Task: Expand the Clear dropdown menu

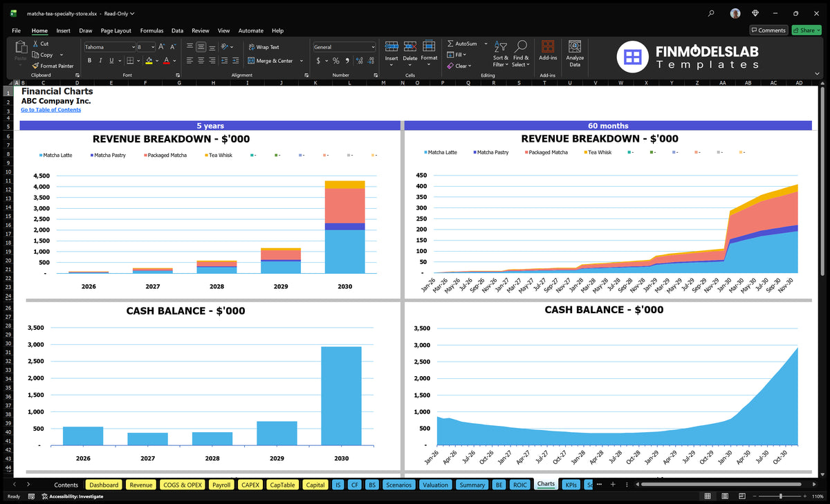Action: pos(470,66)
